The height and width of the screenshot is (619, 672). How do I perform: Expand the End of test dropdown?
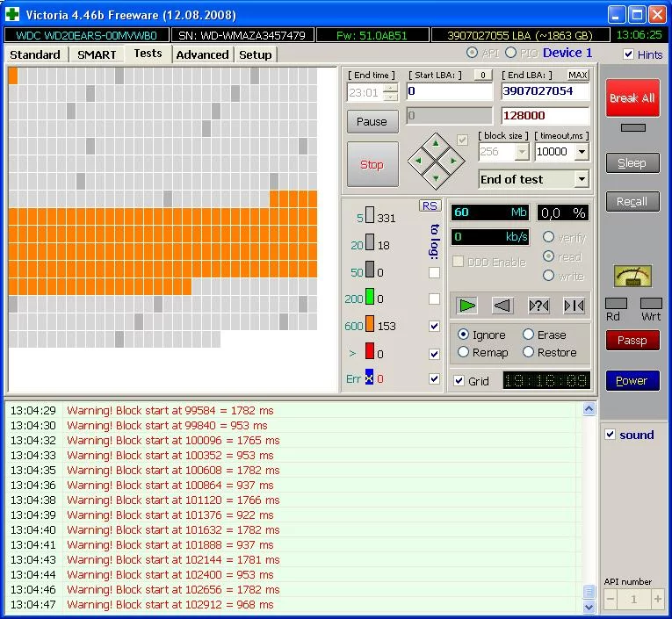581,179
